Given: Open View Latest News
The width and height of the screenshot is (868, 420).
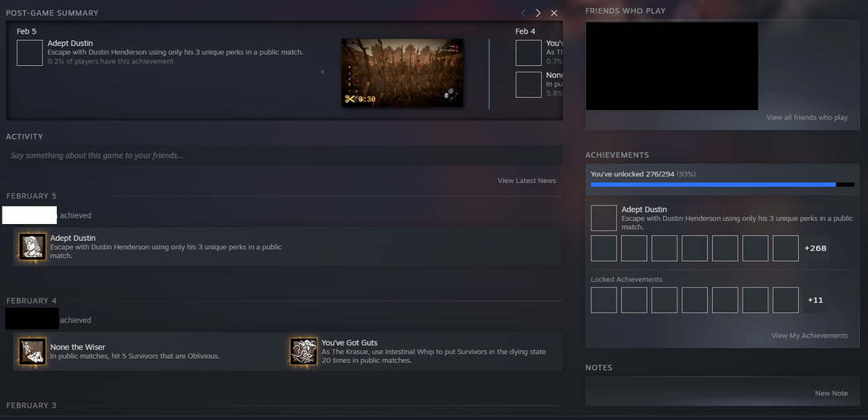Looking at the screenshot, I should [526, 181].
